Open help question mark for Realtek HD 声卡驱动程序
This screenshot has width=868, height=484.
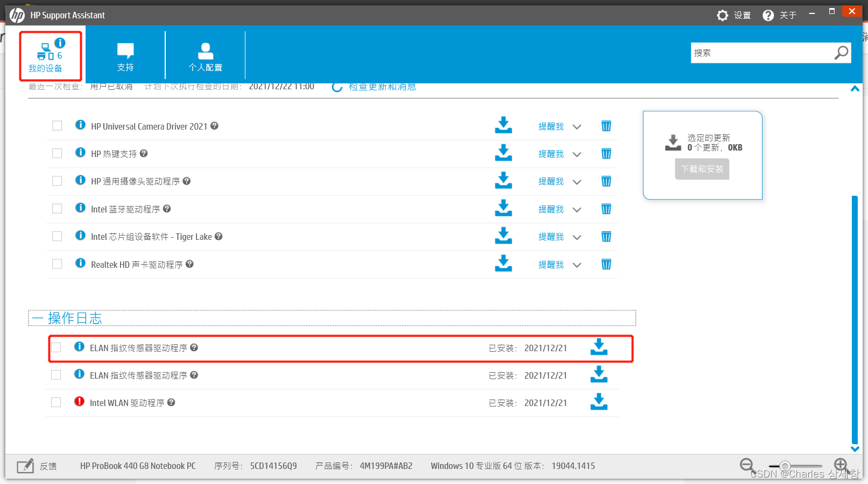(x=189, y=264)
